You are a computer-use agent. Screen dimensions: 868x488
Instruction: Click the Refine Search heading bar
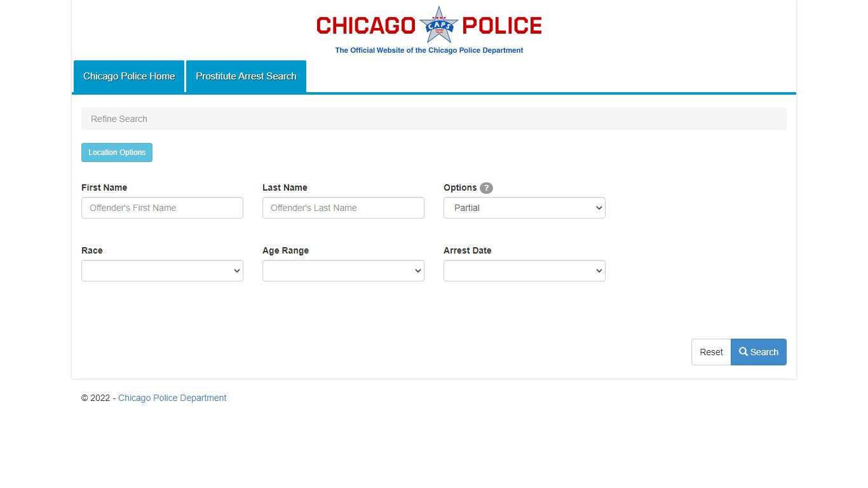(434, 119)
